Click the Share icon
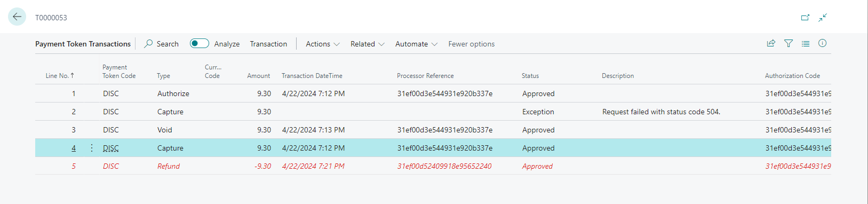Screen dimensions: 868x204 771,44
